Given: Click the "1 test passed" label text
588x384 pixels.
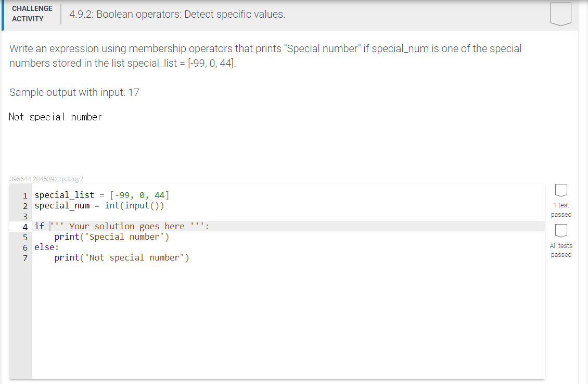Looking at the screenshot, I should pyautogui.click(x=561, y=209).
